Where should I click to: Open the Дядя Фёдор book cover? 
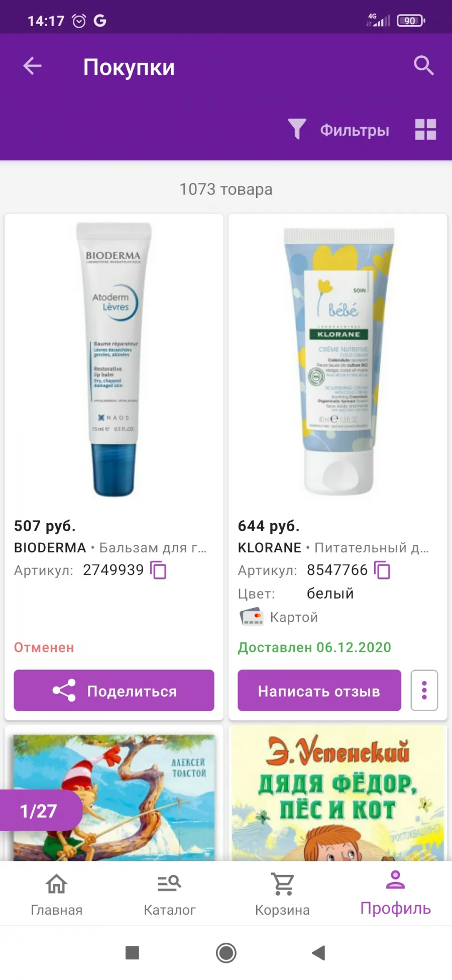[x=338, y=793]
